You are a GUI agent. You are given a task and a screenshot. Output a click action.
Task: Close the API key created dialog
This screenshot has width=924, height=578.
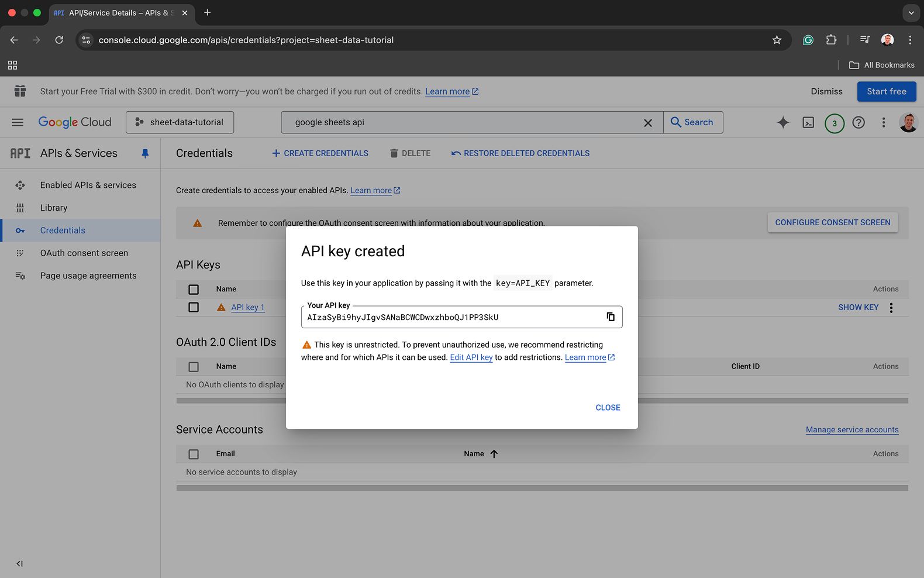[608, 408]
